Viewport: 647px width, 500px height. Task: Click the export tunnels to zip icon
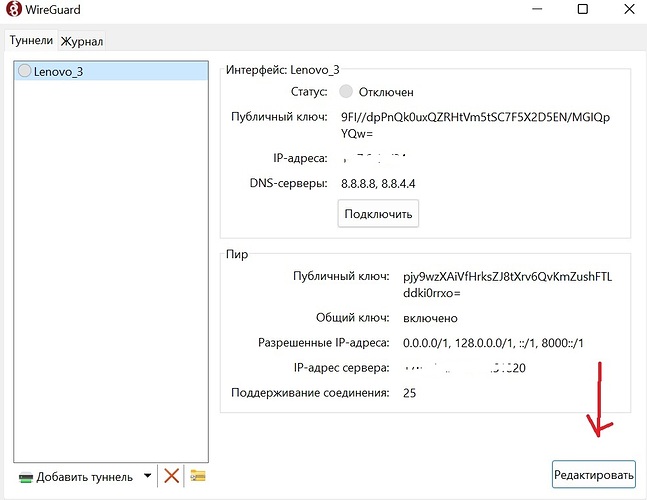pyautogui.click(x=198, y=476)
